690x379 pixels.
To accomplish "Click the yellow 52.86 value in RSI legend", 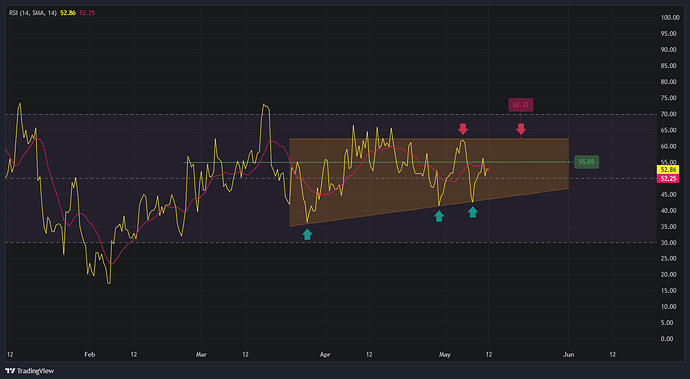I will 68,13.
